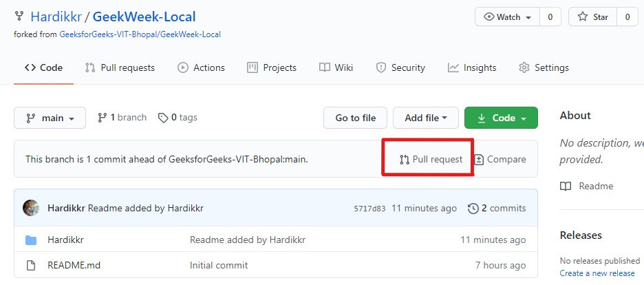Open the Projects tab
The height and width of the screenshot is (285, 644).
coord(272,67)
